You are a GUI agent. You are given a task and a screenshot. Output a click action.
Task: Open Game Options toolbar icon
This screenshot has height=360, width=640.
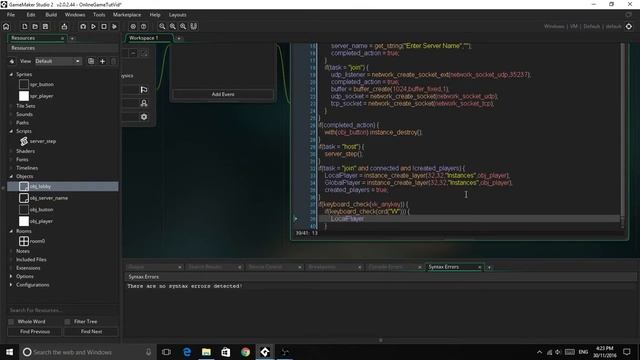pos(133,27)
